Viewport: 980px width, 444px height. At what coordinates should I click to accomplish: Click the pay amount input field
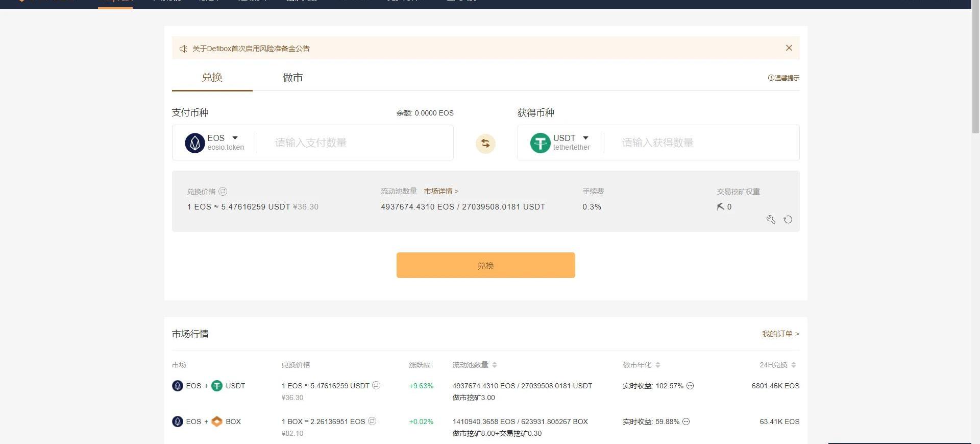click(x=352, y=143)
